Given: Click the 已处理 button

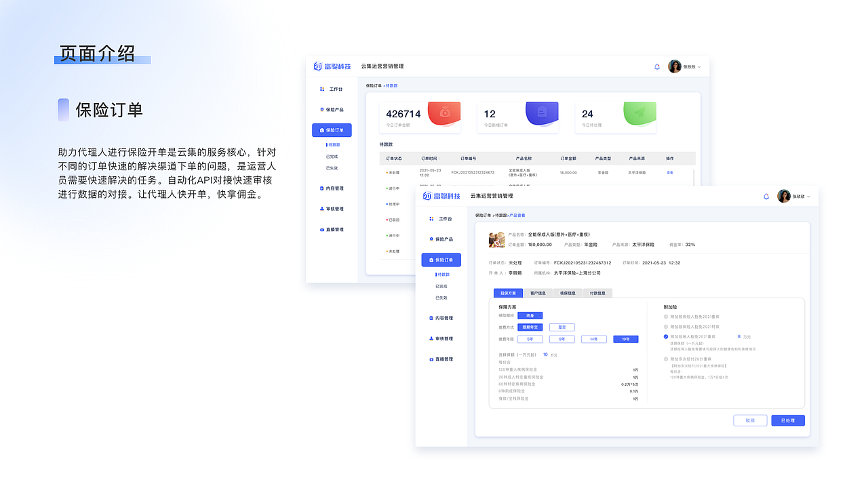Looking at the screenshot, I should click(x=787, y=420).
